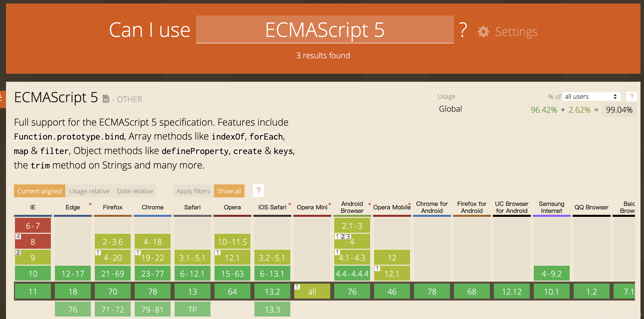Screen dimensions: 644x319
Task: Click the Show all tab
Action: tap(229, 191)
